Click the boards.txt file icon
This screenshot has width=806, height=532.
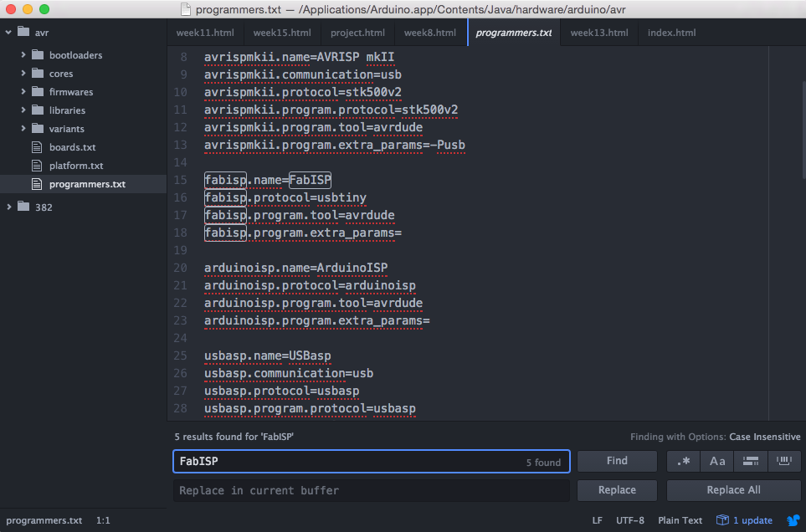(x=37, y=147)
